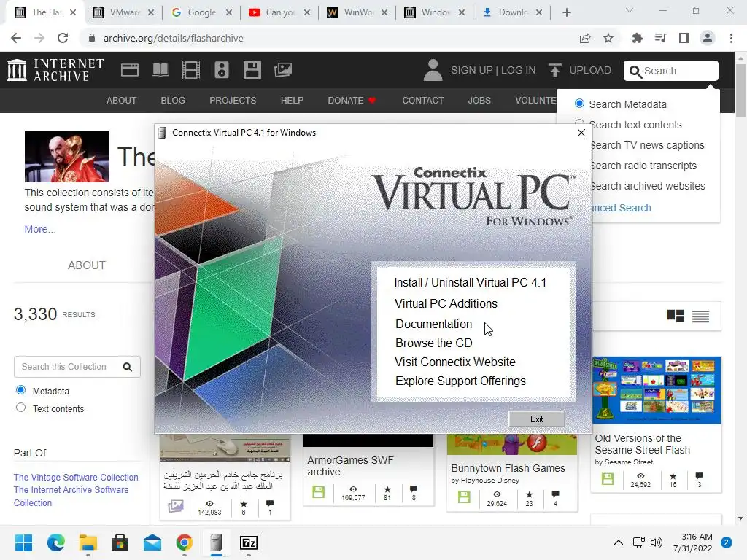Click the magnifier icon in header search box
Viewport: 747px width, 560px height.
[x=635, y=71]
